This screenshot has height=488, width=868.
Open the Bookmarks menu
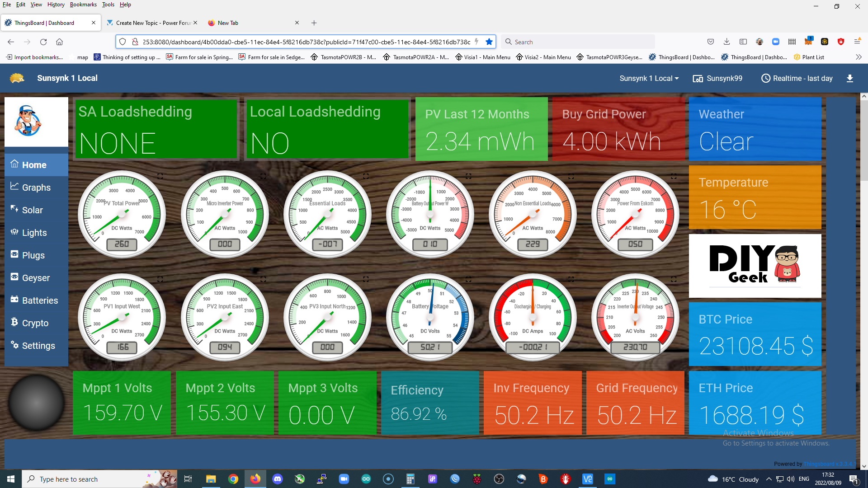(83, 5)
